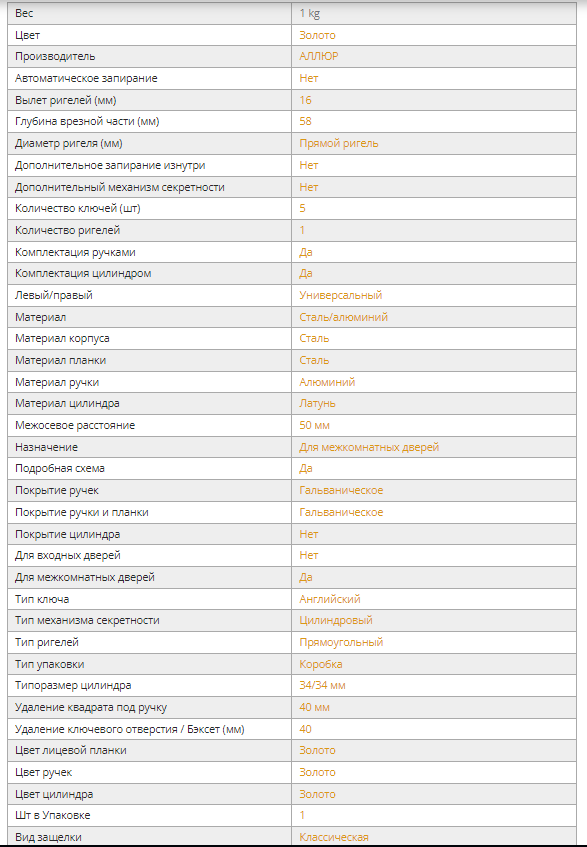Open the 'Прямой ригель' link
Image resolution: width=587 pixels, height=847 pixels.
click(x=339, y=144)
